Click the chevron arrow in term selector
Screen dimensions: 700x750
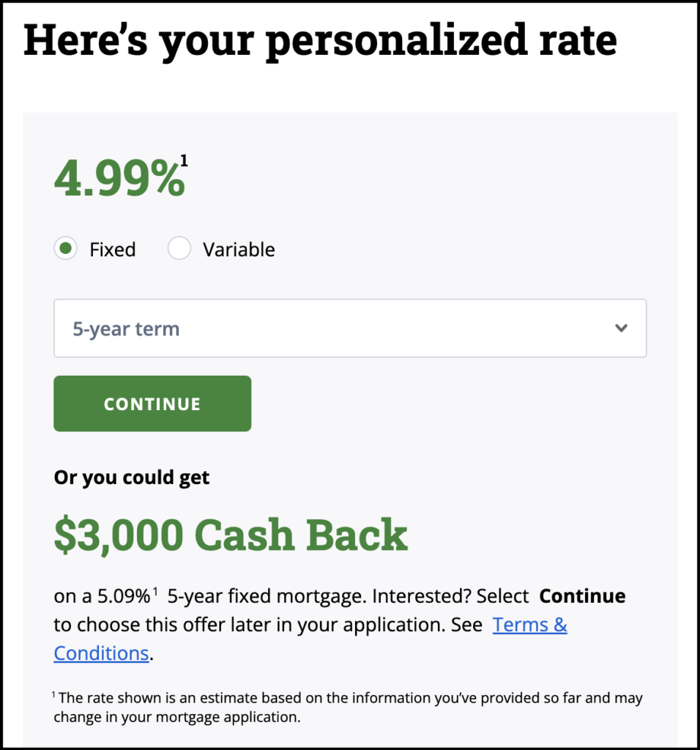621,328
